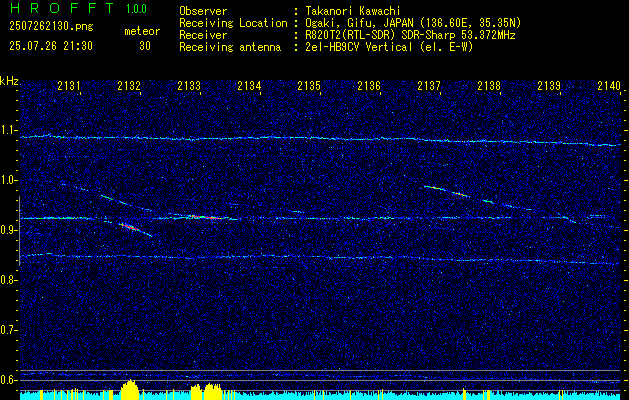The height and width of the screenshot is (400, 629).
Task: Click time marker 2132
Action: pyautogui.click(x=129, y=85)
